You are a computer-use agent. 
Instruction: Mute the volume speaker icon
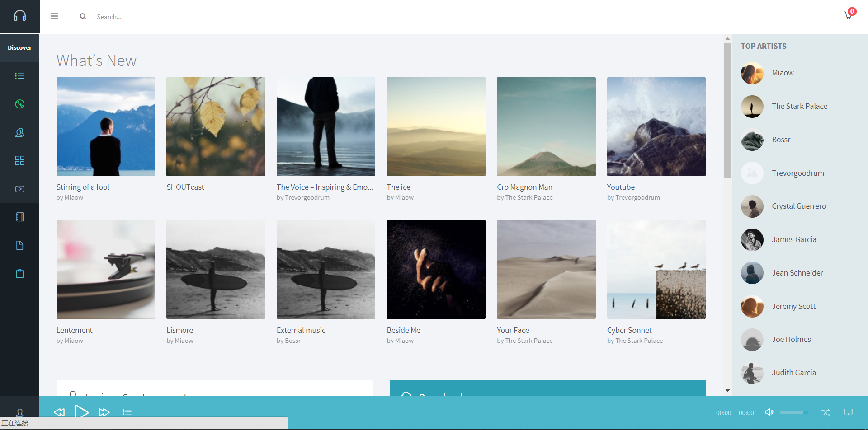[769, 412]
